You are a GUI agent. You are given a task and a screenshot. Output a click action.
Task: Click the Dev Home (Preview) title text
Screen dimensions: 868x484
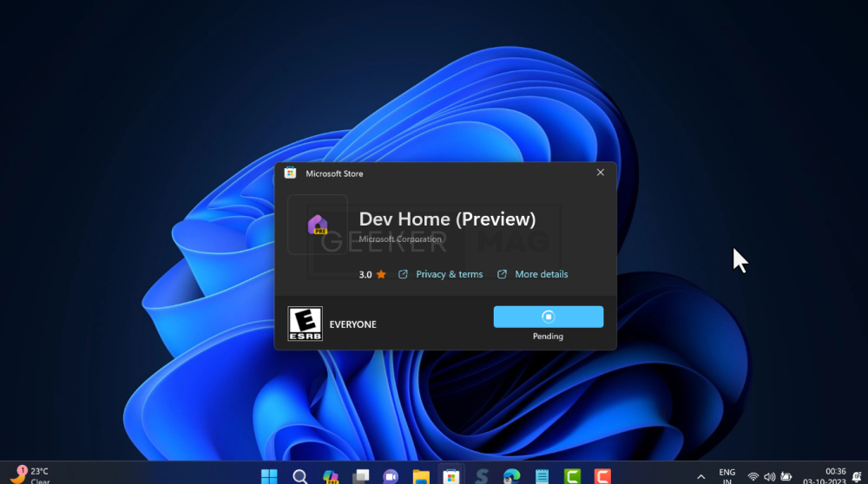coord(447,219)
